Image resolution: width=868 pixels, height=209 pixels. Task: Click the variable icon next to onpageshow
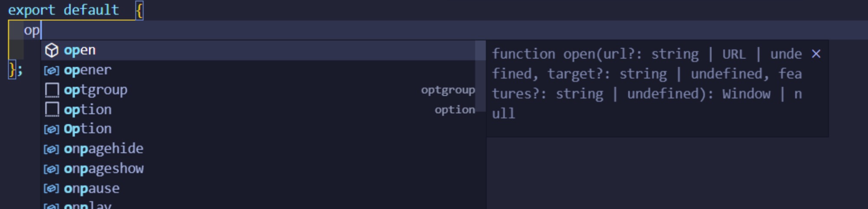coord(52,169)
